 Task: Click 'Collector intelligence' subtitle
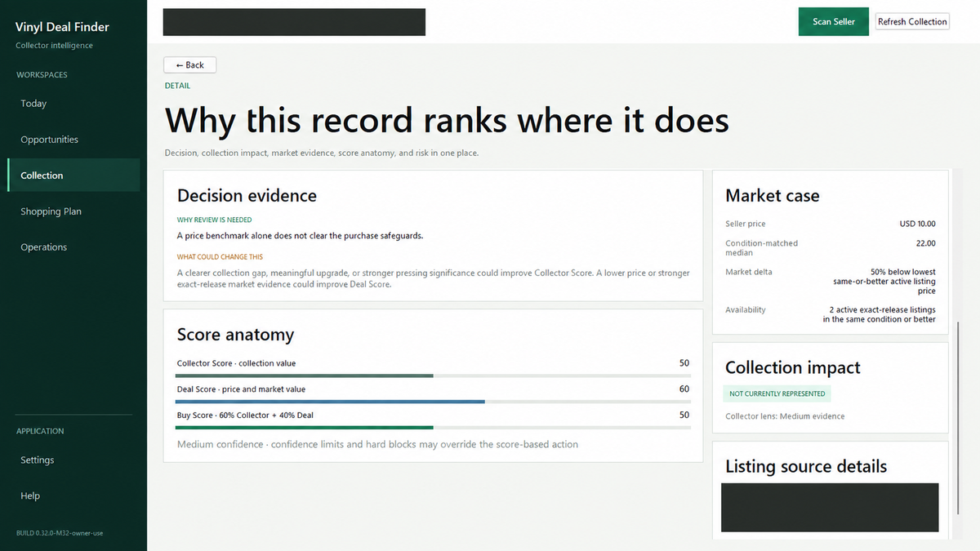(x=54, y=46)
